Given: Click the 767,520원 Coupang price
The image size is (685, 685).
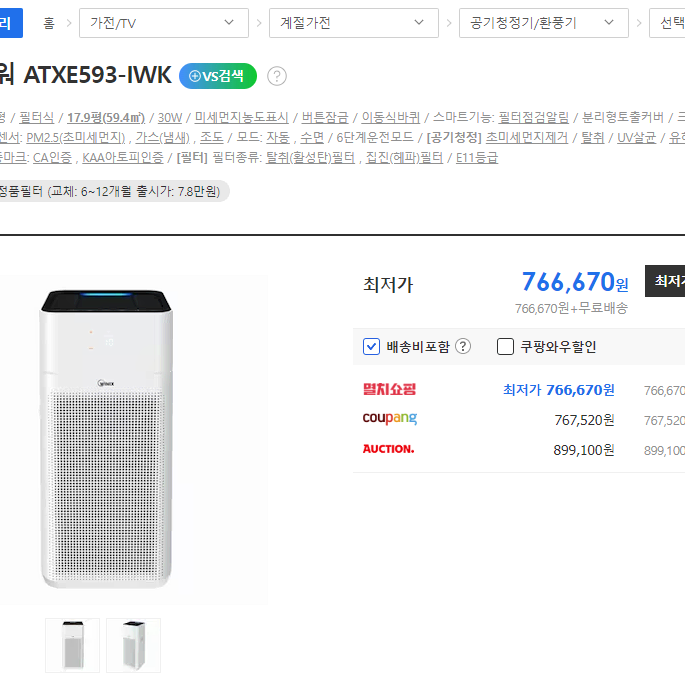Looking at the screenshot, I should click(585, 420).
